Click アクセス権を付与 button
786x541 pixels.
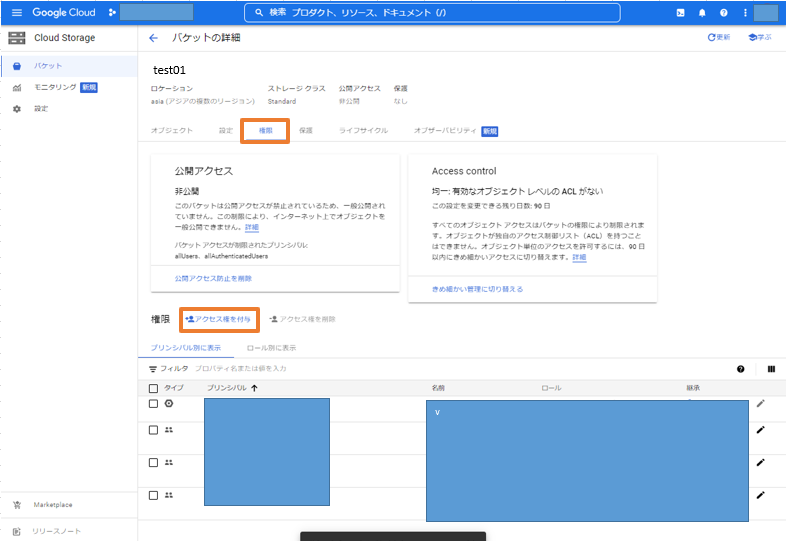click(219, 319)
